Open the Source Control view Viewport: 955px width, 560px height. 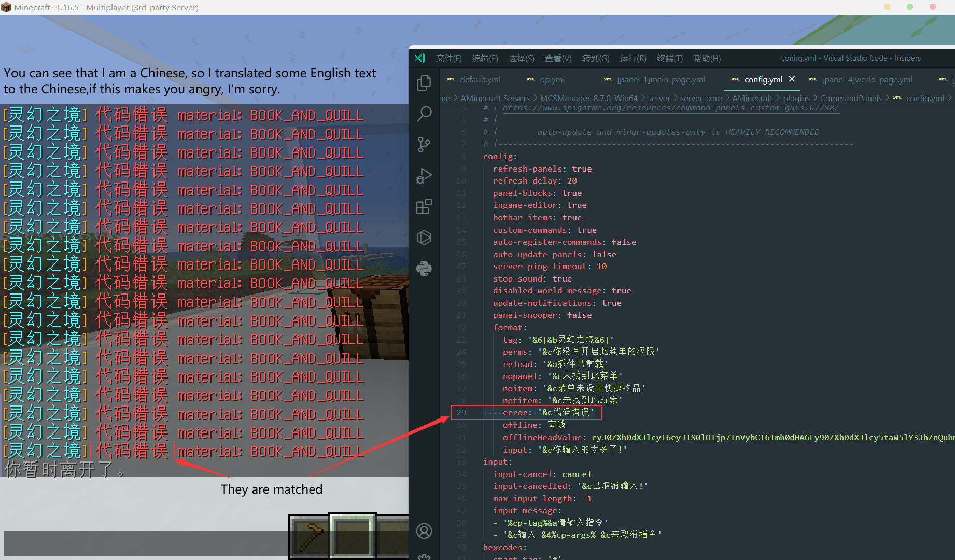coord(424,145)
